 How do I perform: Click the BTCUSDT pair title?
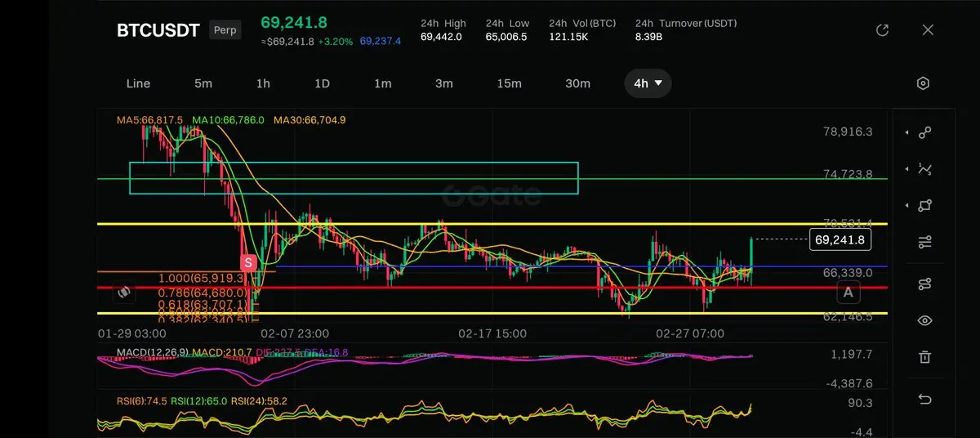click(x=158, y=30)
